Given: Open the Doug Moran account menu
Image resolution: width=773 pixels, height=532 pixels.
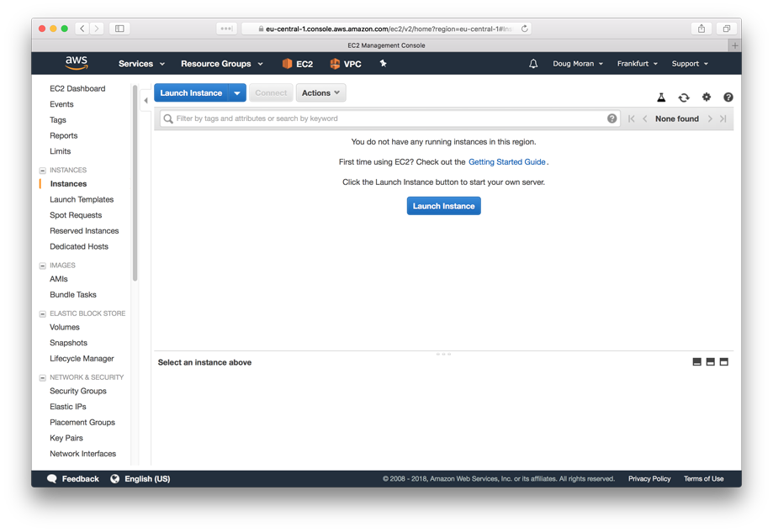Looking at the screenshot, I should coord(578,64).
